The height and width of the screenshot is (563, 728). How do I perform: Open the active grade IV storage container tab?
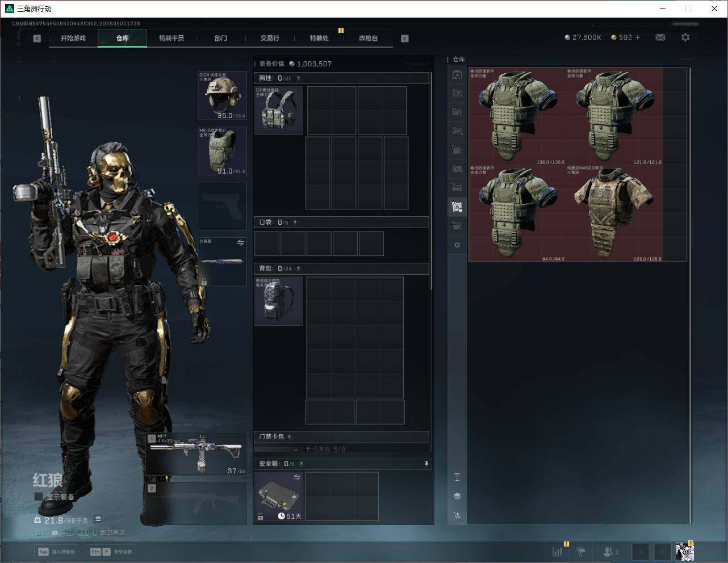[457, 207]
